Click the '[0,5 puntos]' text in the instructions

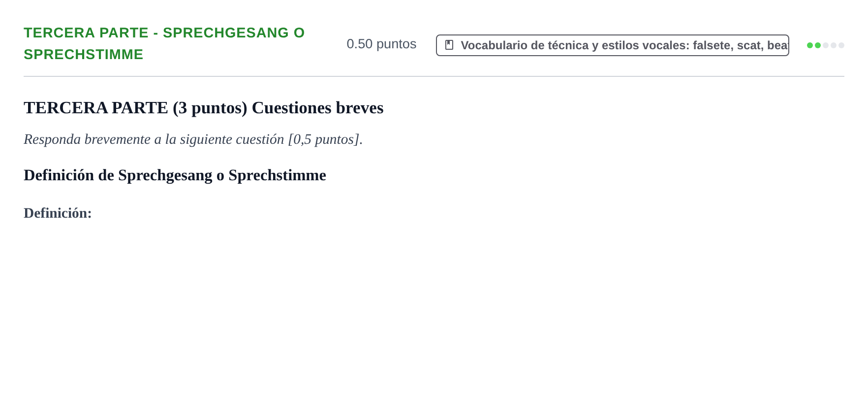(324, 139)
